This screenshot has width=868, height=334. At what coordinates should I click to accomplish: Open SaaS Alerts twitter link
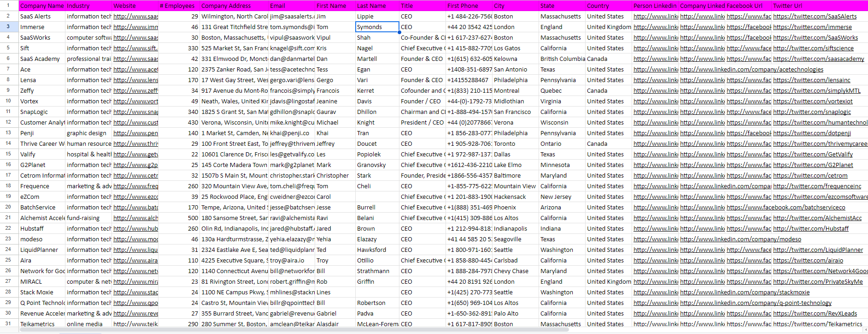815,16
